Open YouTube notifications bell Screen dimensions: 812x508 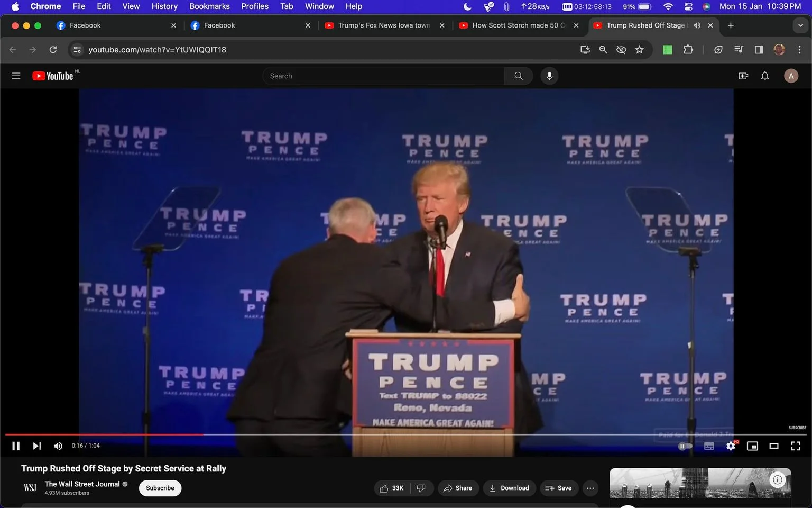764,76
